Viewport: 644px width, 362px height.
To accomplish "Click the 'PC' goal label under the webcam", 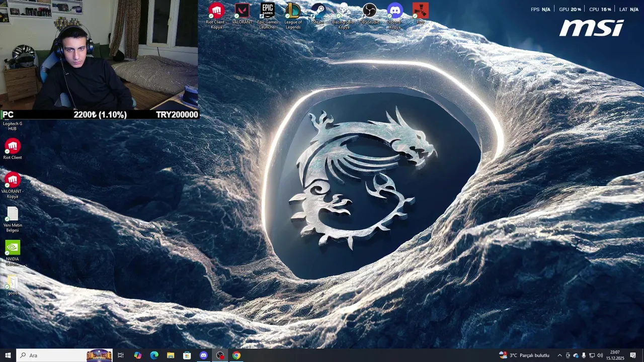I will 8,115.
